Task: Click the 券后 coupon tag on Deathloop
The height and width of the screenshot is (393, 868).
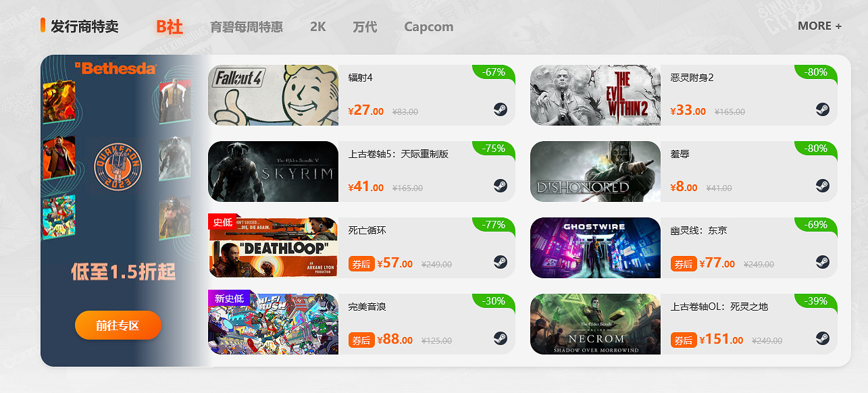Action: [x=361, y=264]
